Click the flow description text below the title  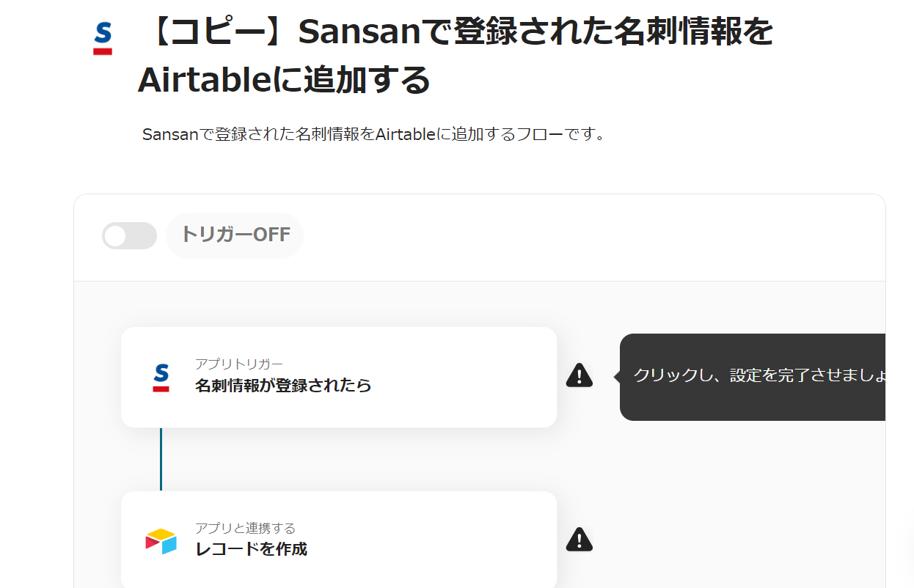pyautogui.click(x=373, y=135)
